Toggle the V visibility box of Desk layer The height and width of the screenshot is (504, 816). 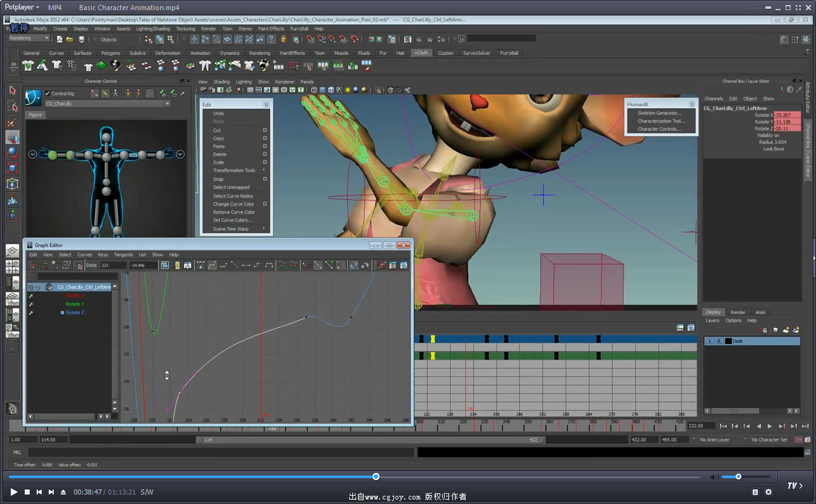coord(710,341)
